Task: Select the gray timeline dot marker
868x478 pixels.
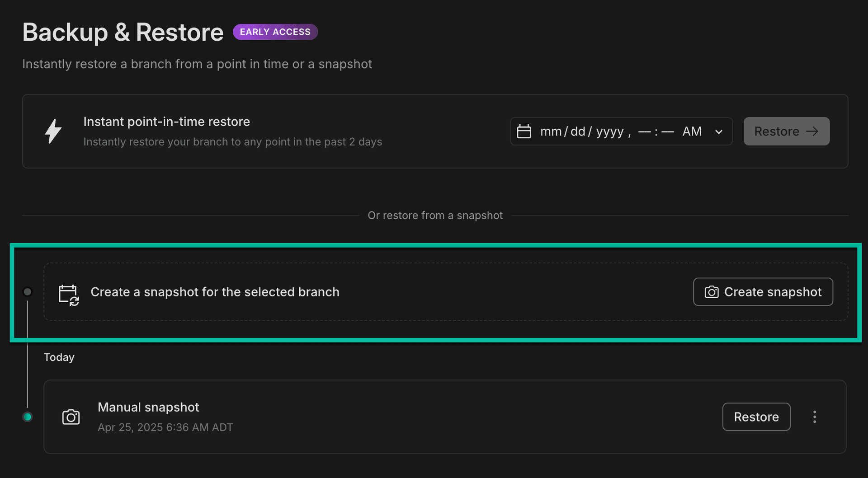Action: click(28, 292)
